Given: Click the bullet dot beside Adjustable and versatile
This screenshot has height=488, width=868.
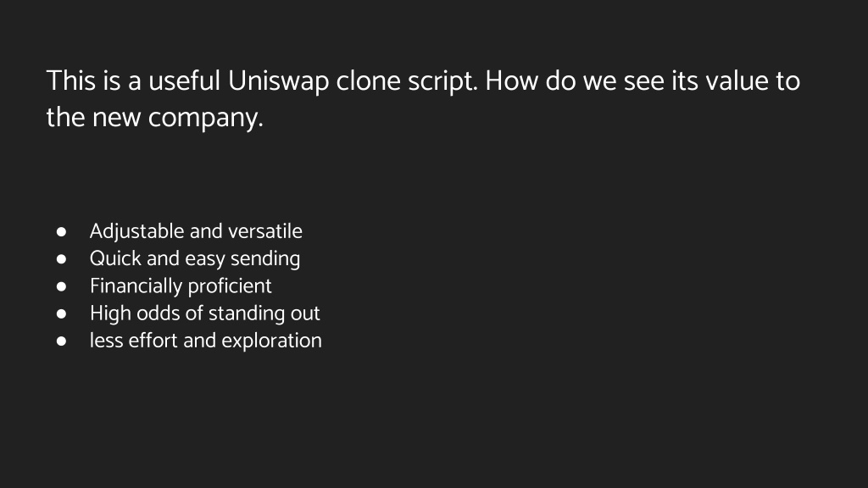Looking at the screenshot, I should (x=61, y=232).
